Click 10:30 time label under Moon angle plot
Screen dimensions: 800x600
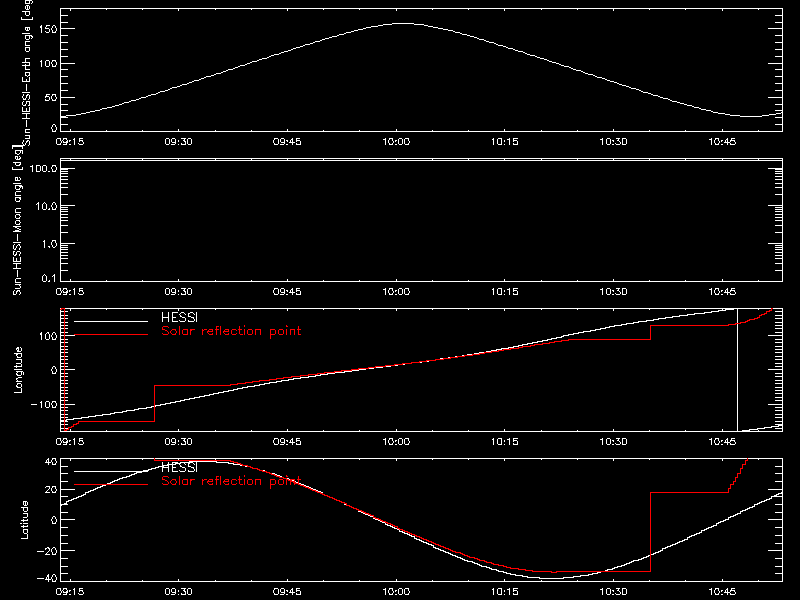(613, 292)
